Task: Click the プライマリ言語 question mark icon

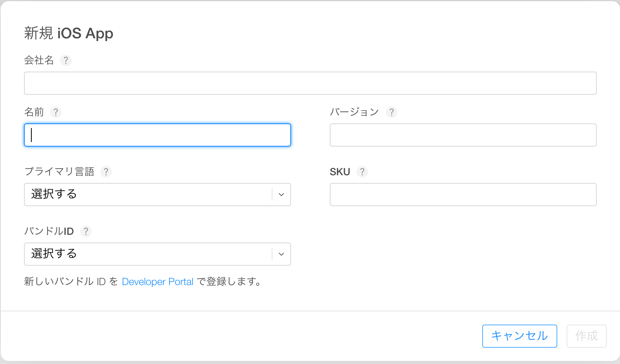Action: (x=106, y=172)
